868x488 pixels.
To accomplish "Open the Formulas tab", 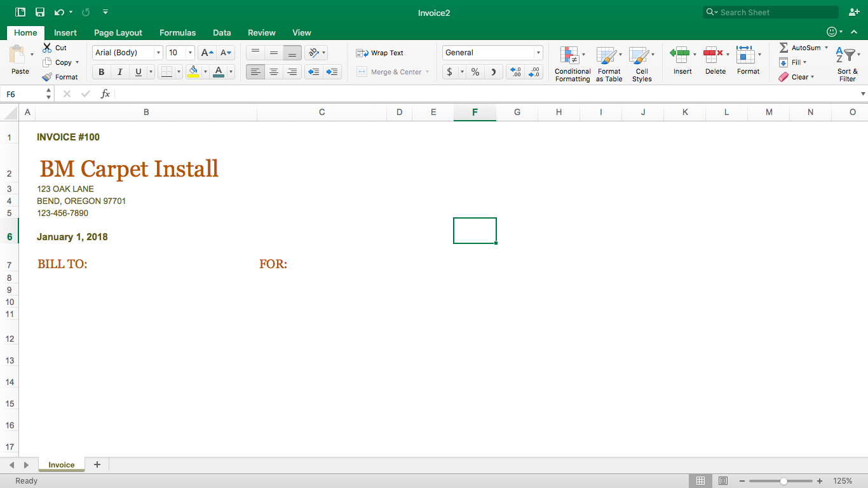I will pos(177,32).
